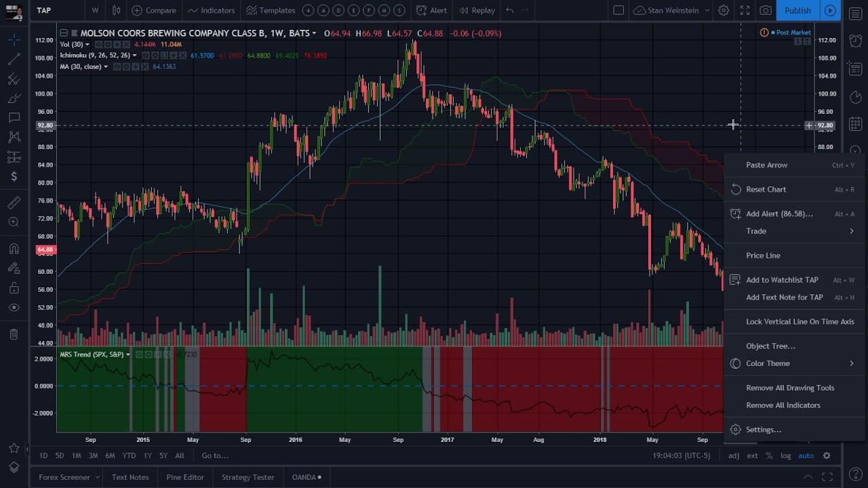Open the Indicators list

pyautogui.click(x=211, y=10)
